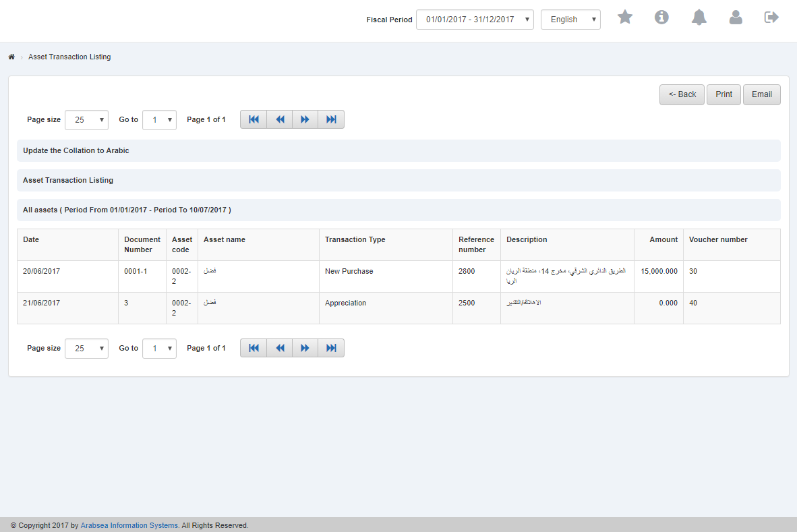Click the Email button
Viewport: 797px width, 532px height.
coord(761,94)
